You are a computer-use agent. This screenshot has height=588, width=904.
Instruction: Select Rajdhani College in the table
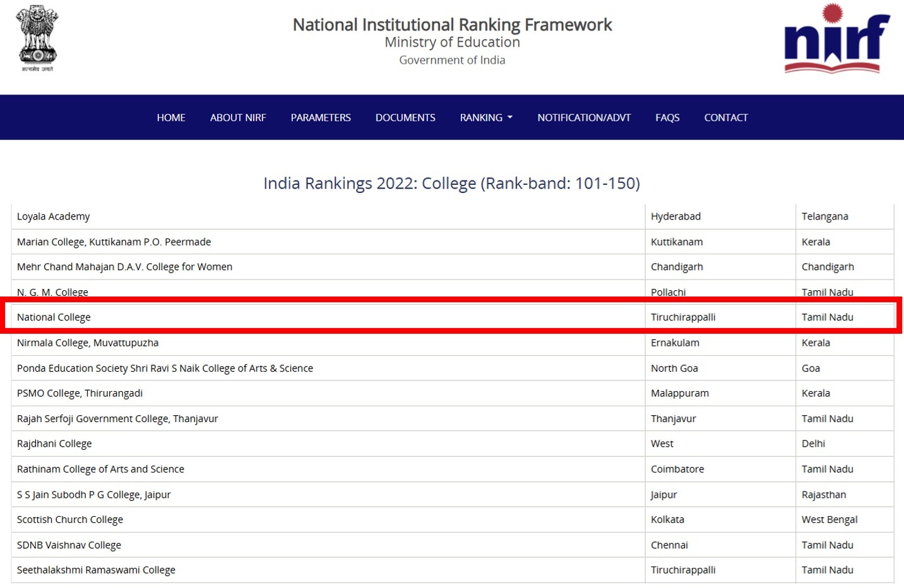[x=54, y=444]
